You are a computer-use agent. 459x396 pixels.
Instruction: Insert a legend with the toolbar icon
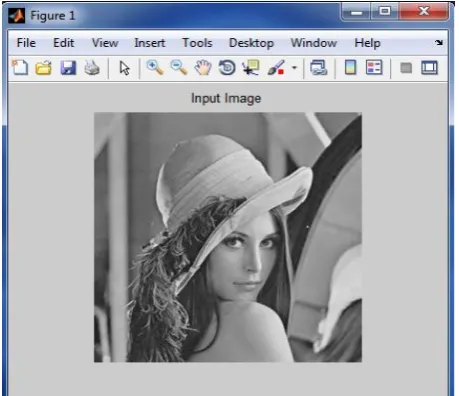pos(374,68)
